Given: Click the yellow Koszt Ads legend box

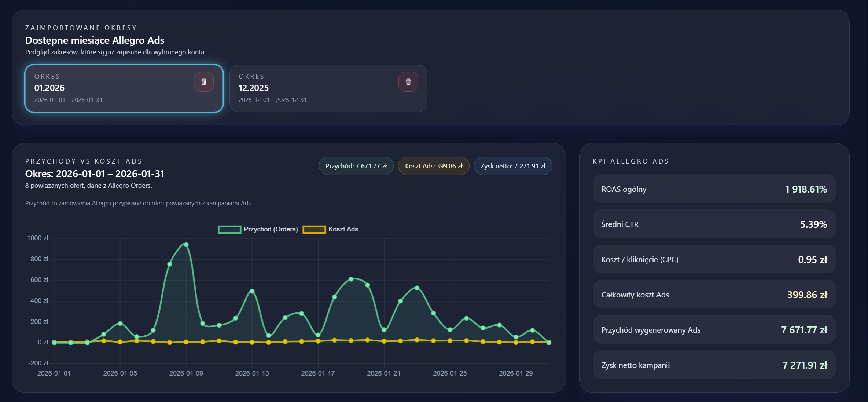Looking at the screenshot, I should pyautogui.click(x=314, y=230).
